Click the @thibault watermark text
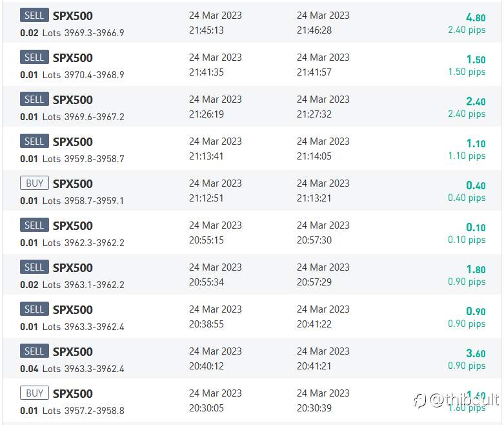 point(465,400)
